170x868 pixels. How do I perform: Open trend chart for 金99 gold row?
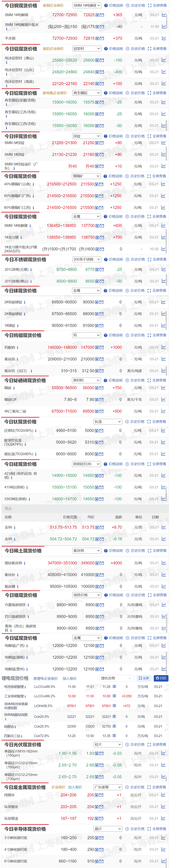[164, 527]
